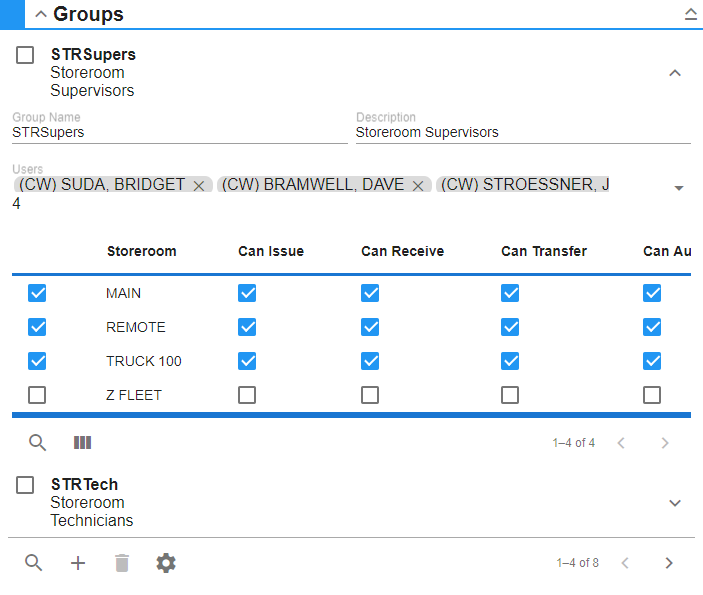703x595 pixels.
Task: Uncheck Can Transfer for TRUCK 100
Action: 510,361
